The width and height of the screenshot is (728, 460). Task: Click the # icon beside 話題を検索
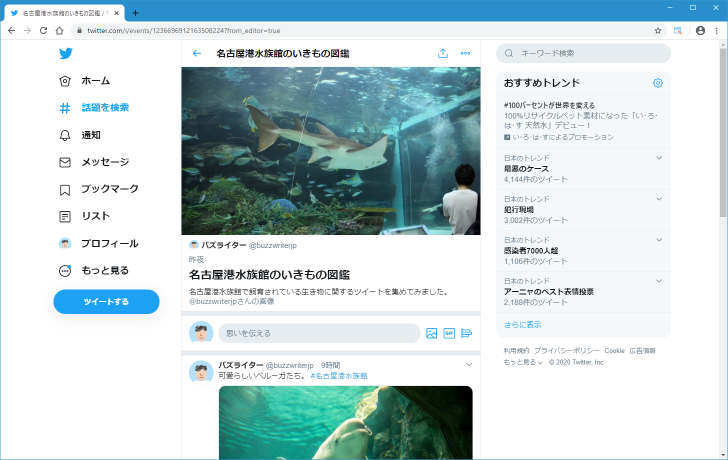65,108
